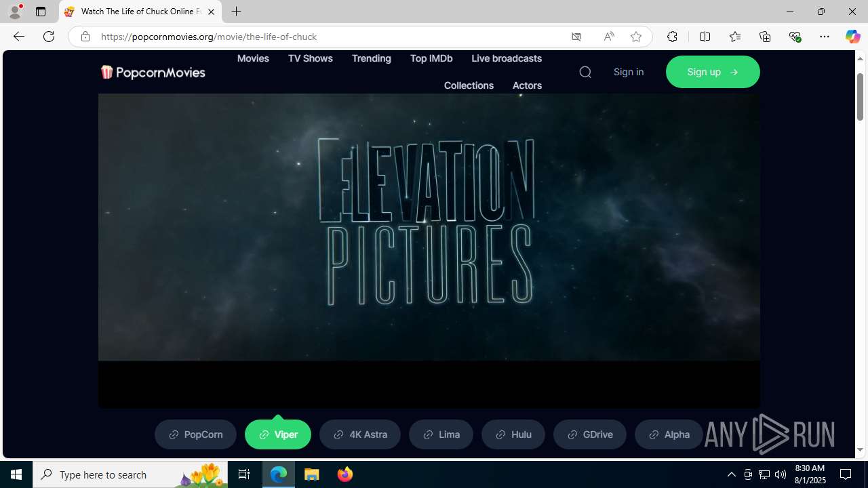This screenshot has width=868, height=488.
Task: Click the green Sign up button
Action: [x=713, y=72]
